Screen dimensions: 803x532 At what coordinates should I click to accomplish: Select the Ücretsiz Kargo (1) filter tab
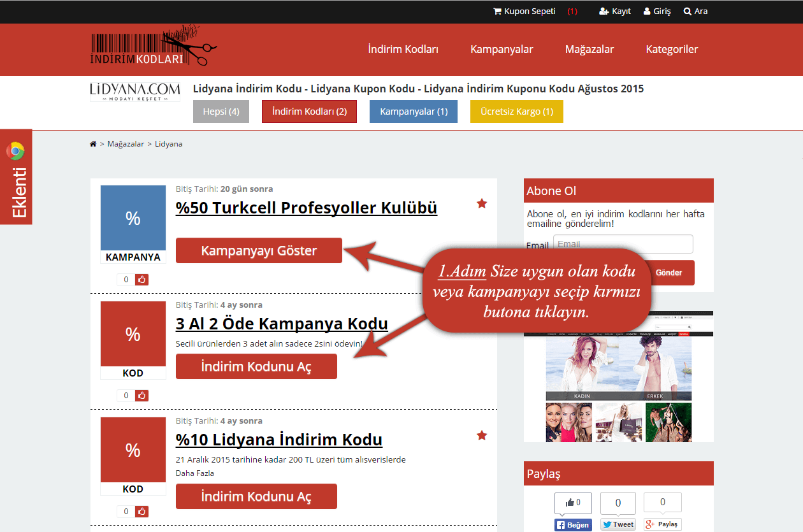[x=517, y=111]
